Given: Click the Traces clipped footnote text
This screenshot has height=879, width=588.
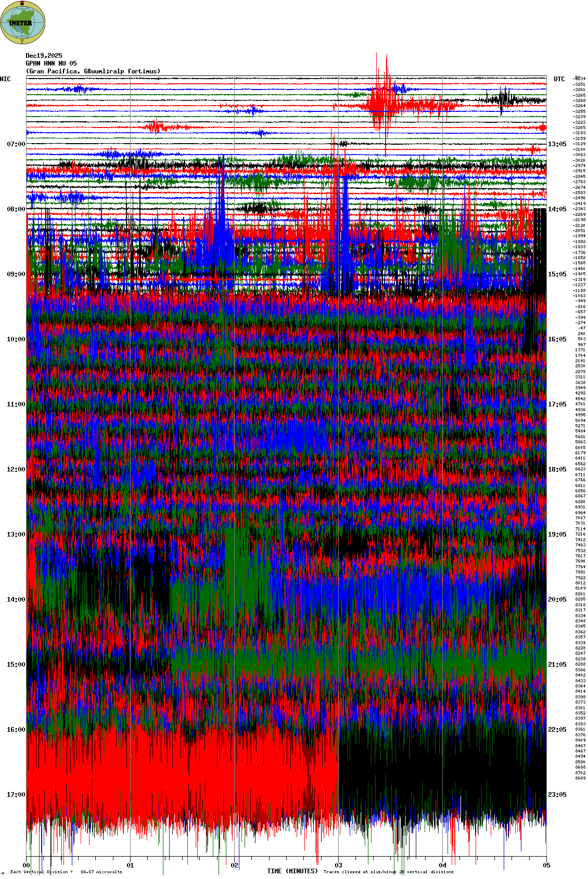Looking at the screenshot, I should [x=388, y=872].
